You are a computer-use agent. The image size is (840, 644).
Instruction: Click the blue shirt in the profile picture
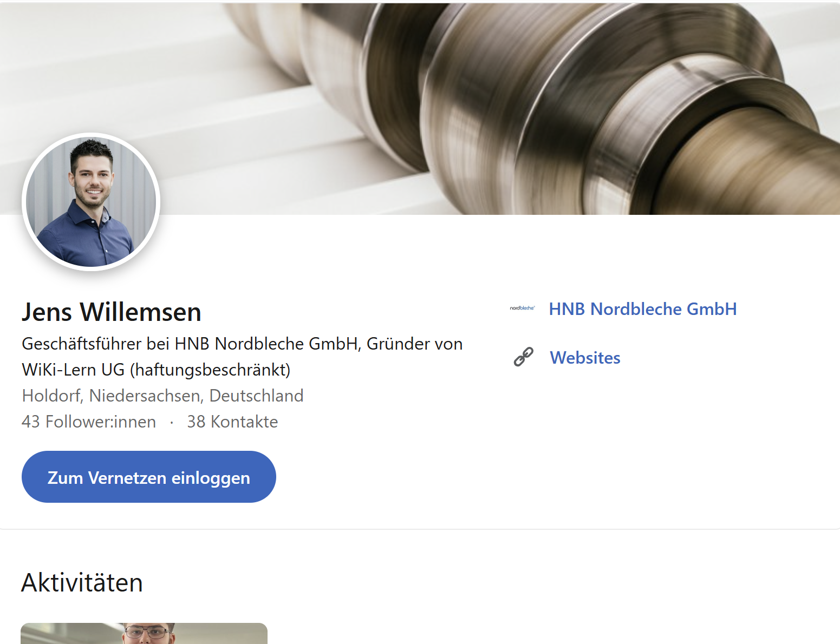point(87,241)
